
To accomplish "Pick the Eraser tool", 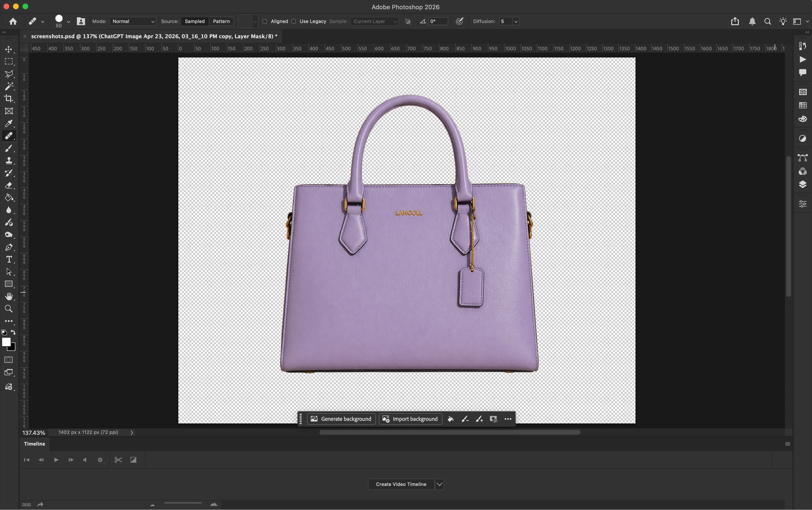I will point(9,185).
